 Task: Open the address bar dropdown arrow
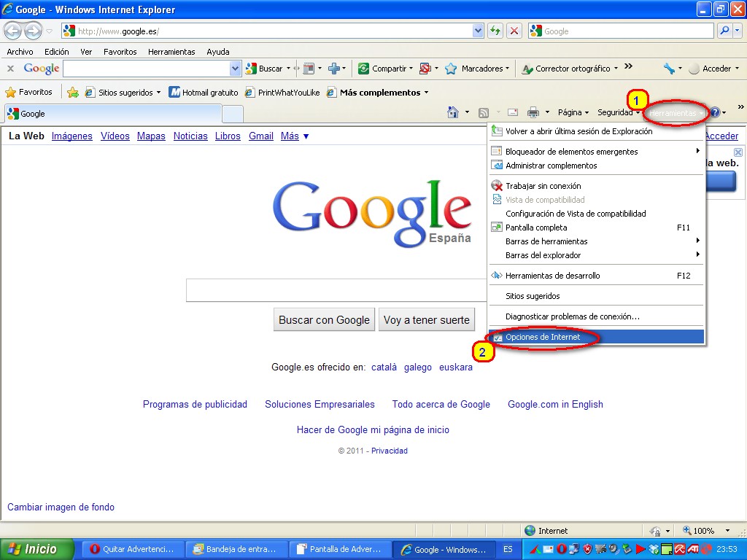pos(478,31)
